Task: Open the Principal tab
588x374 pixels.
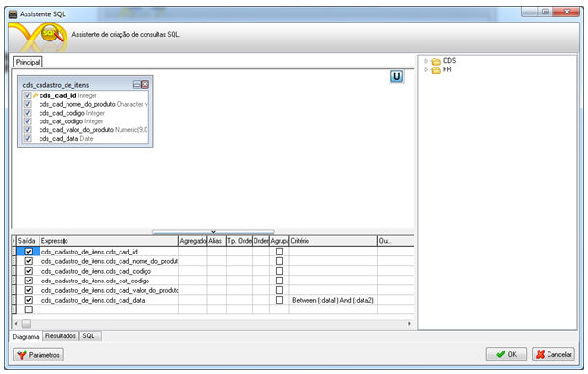Action: 28,62
